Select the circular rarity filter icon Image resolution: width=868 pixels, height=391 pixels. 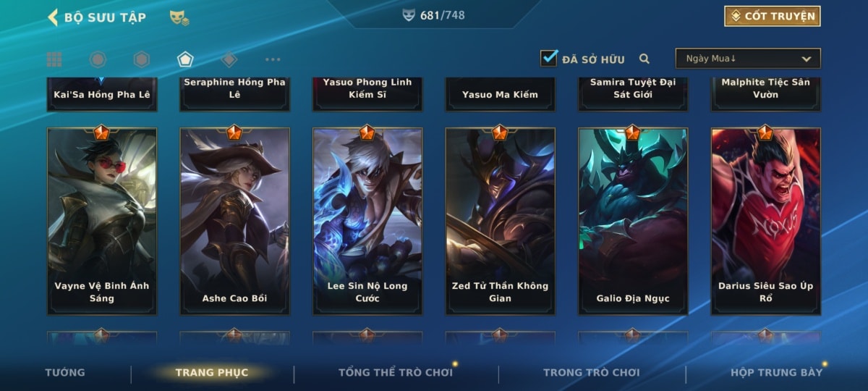(x=98, y=59)
